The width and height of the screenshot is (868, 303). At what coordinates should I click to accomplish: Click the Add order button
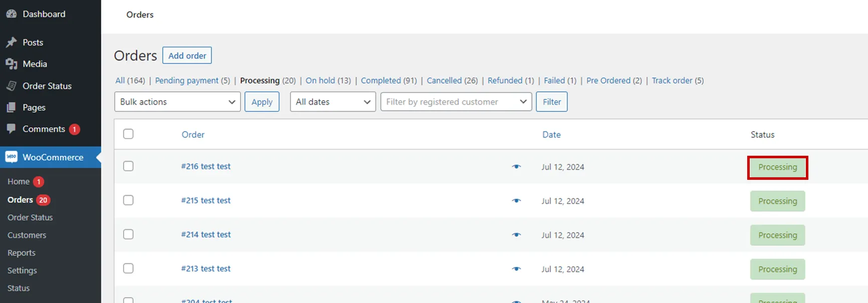tap(187, 56)
